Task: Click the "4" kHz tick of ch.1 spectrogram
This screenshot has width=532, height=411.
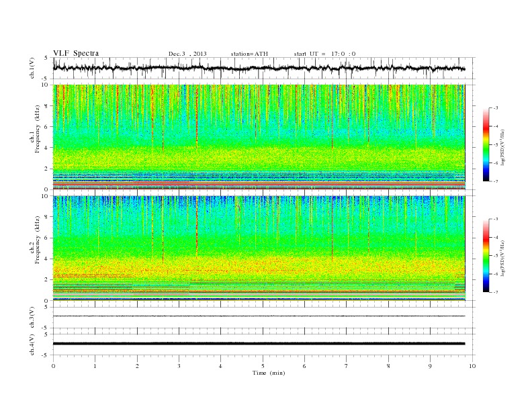Action: 46,148
